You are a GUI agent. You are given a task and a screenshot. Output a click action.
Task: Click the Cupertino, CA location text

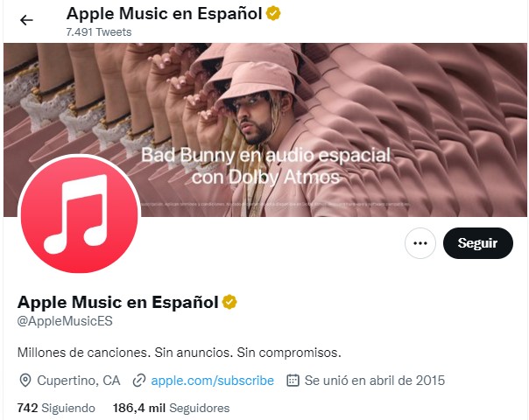pos(79,381)
